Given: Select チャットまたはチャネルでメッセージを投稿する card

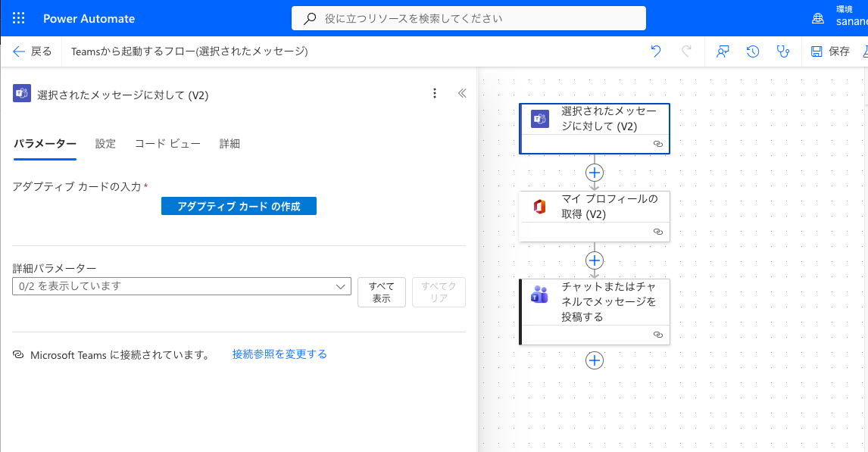Looking at the screenshot, I should [x=595, y=312].
